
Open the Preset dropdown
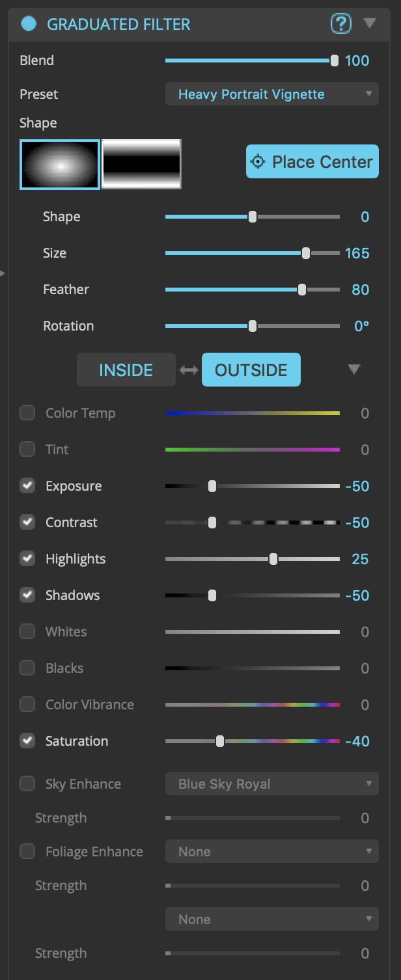click(272, 94)
